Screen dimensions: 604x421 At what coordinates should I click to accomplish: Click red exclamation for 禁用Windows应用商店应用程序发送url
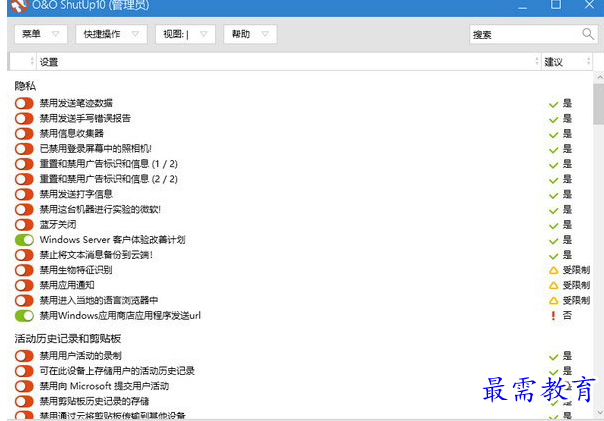click(x=554, y=315)
